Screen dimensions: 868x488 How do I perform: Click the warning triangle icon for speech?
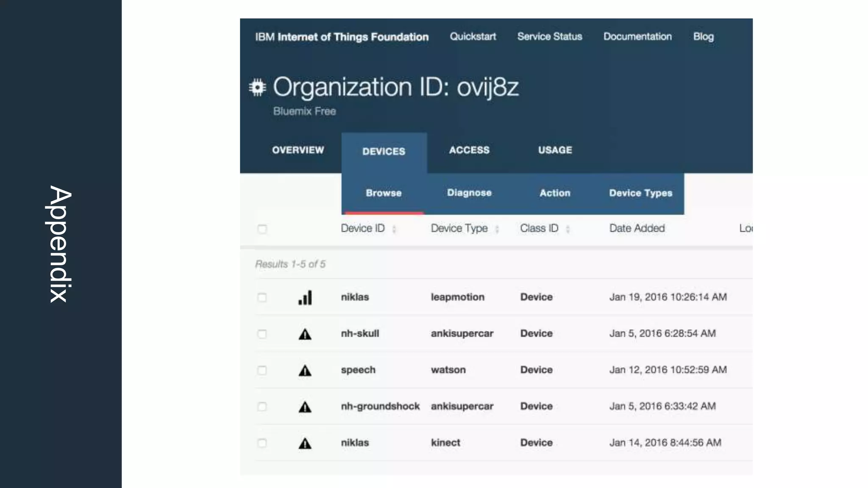[x=305, y=371]
